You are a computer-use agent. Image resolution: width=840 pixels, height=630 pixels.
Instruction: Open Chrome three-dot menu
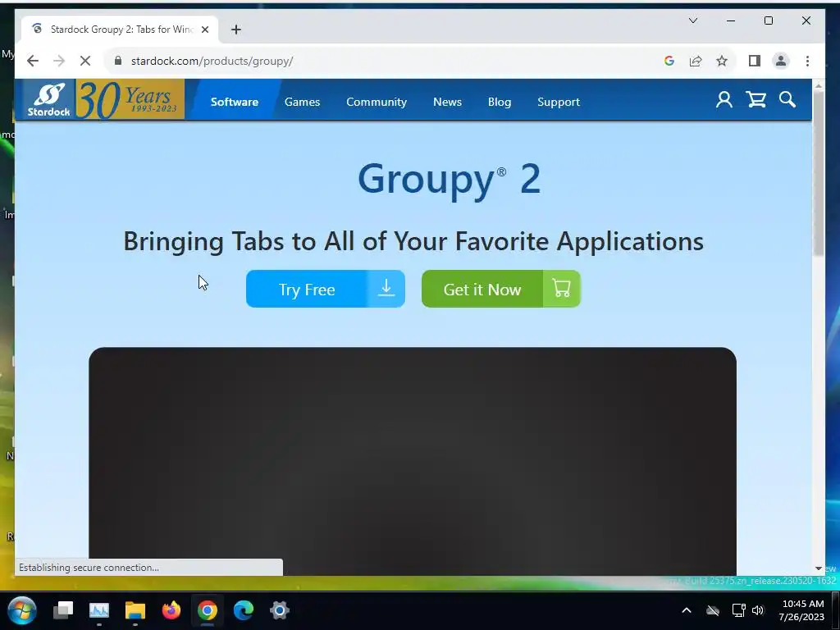(807, 61)
